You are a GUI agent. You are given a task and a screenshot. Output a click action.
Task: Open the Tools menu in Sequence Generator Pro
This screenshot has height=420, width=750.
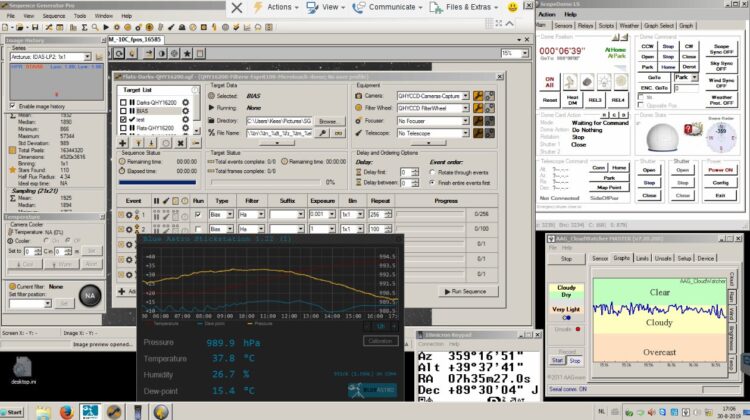80,16
